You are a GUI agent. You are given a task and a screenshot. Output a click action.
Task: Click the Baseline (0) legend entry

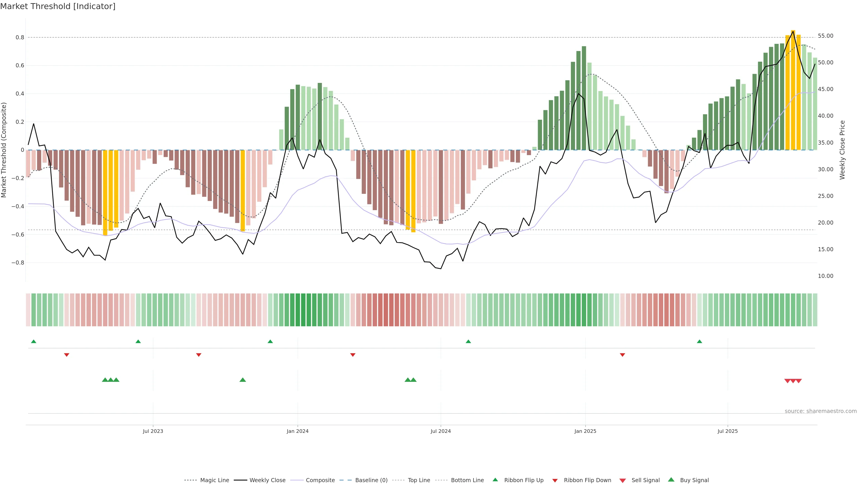pyautogui.click(x=371, y=480)
